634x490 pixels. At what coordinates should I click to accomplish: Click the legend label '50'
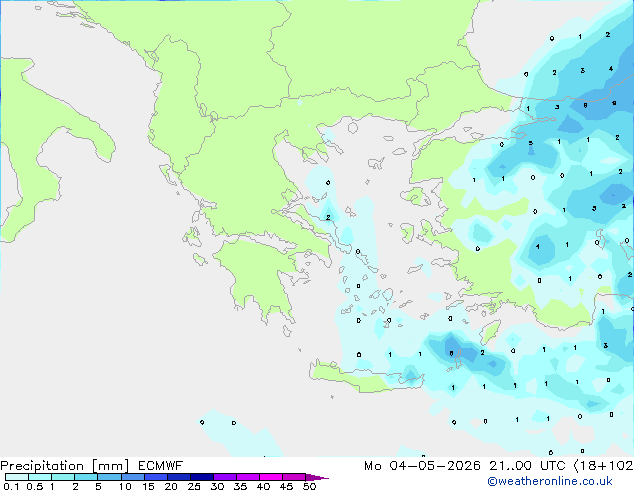point(309,486)
